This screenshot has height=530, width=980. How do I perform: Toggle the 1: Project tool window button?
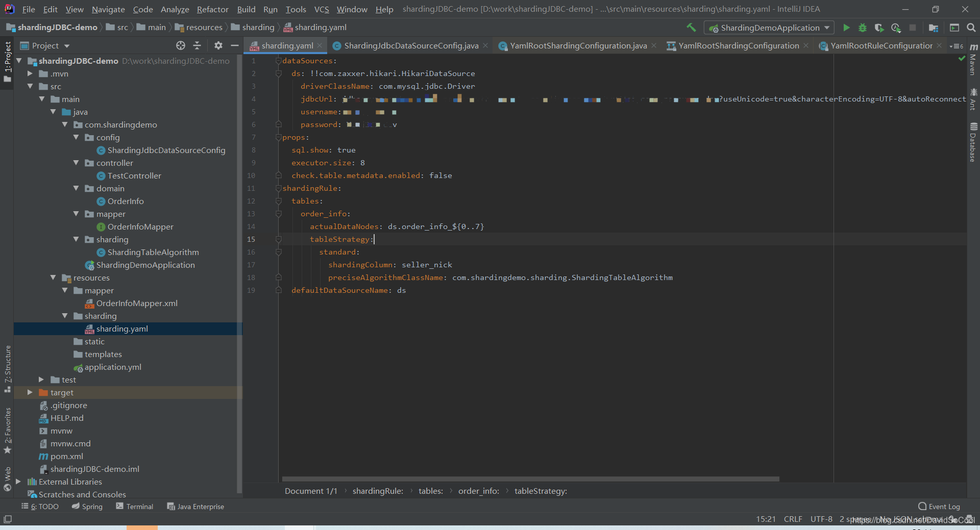point(7,62)
